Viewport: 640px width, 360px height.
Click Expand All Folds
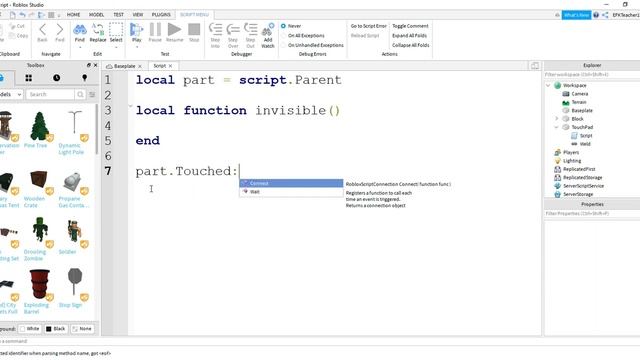tap(409, 36)
